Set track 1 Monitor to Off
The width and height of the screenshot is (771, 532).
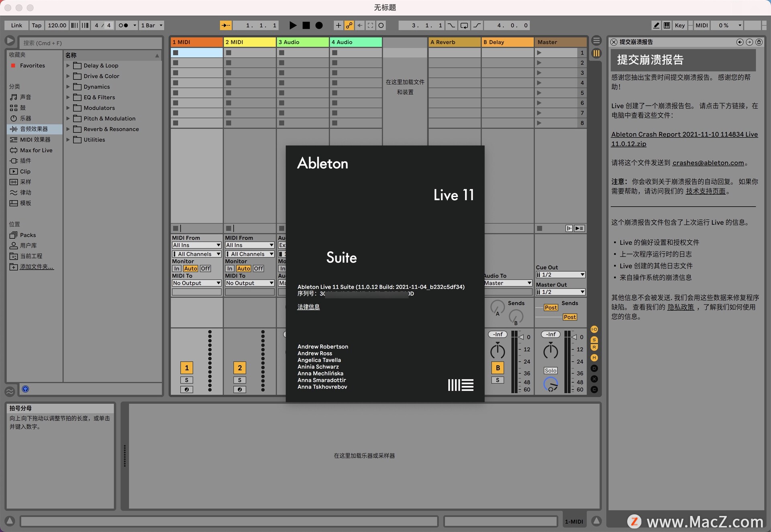pos(206,268)
